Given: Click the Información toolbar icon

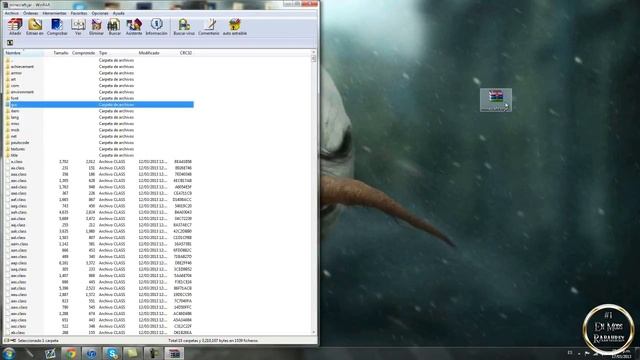Looking at the screenshot, I should (156, 27).
